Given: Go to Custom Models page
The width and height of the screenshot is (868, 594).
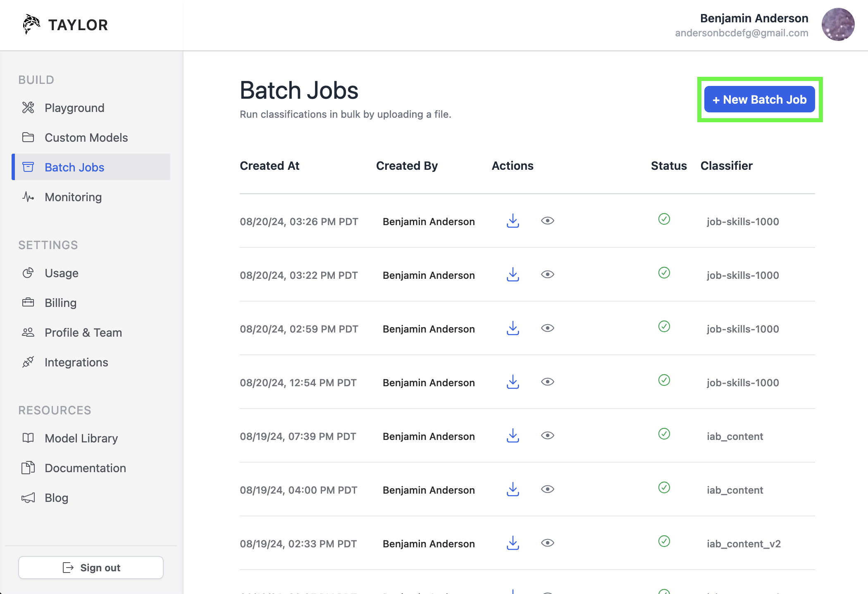Looking at the screenshot, I should (91, 137).
